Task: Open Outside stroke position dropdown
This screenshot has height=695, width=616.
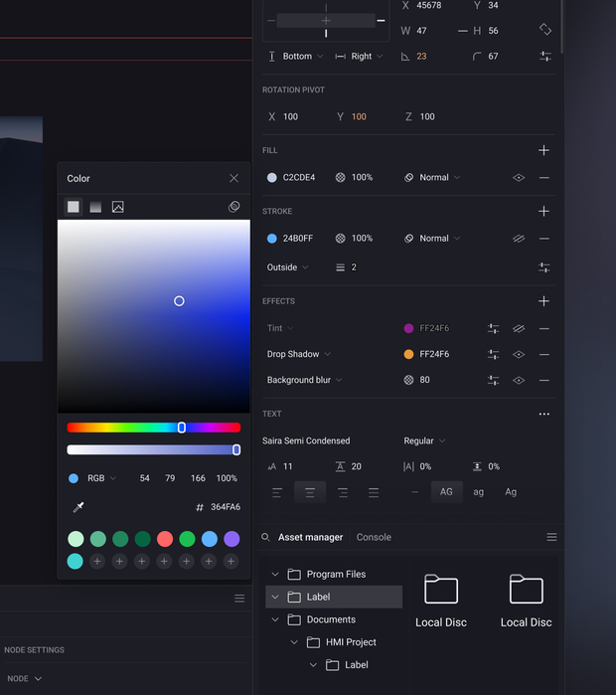Action: (x=287, y=267)
